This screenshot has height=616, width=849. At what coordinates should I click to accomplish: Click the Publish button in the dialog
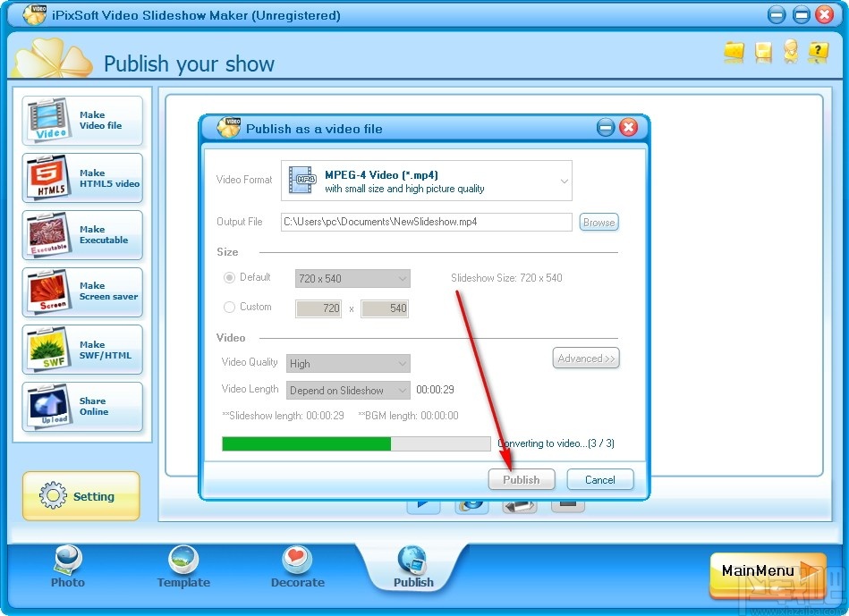(522, 479)
